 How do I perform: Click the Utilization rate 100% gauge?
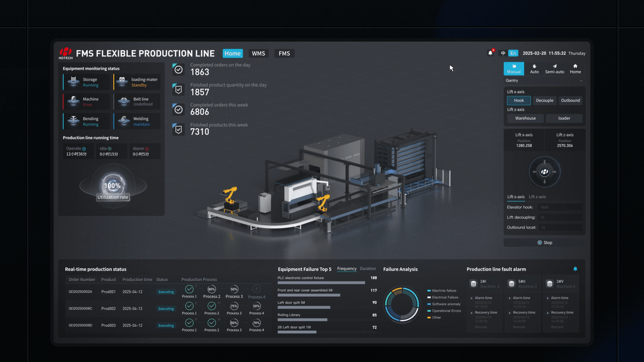112,186
